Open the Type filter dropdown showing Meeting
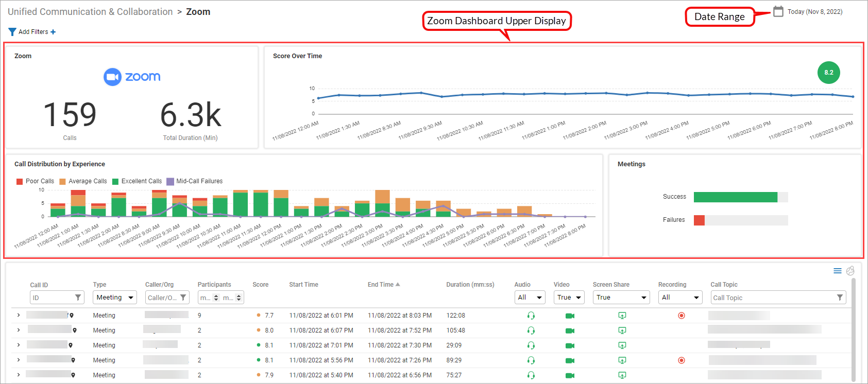This screenshot has width=868, height=384. (x=114, y=298)
